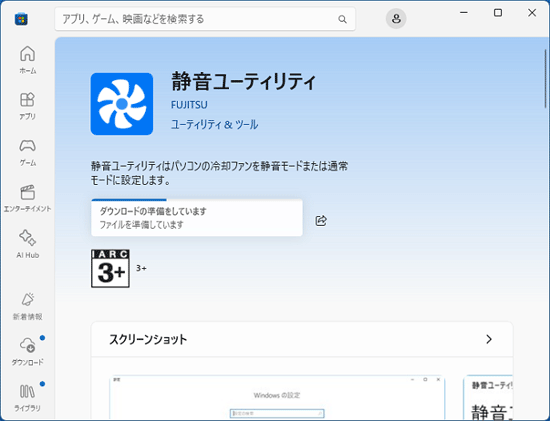Click the 3+ age rating text

coord(141,268)
